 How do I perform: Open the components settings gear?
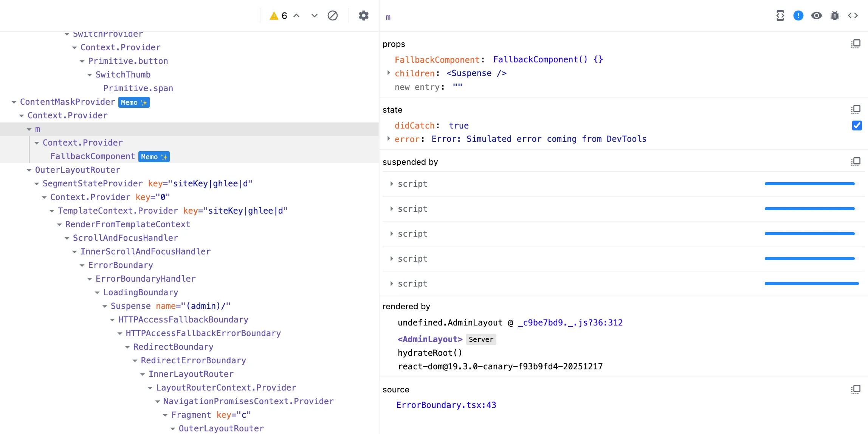363,15
